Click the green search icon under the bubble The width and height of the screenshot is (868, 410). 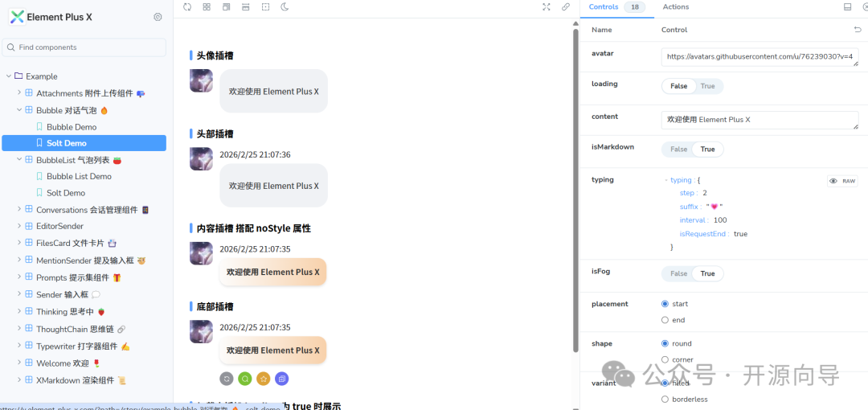(x=244, y=379)
